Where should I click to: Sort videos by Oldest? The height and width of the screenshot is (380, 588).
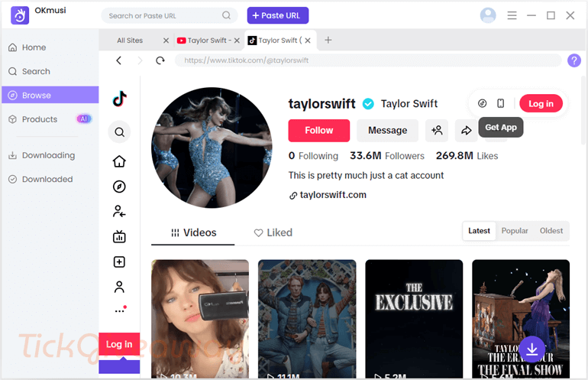point(551,231)
